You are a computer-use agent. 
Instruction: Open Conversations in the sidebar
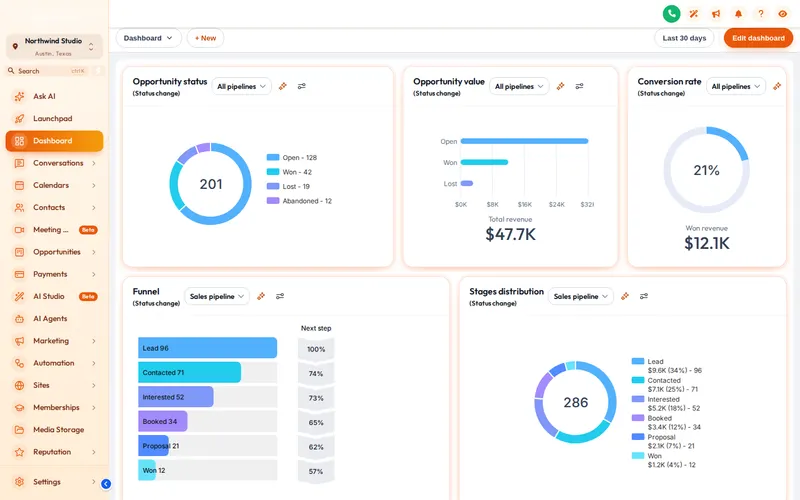54,163
